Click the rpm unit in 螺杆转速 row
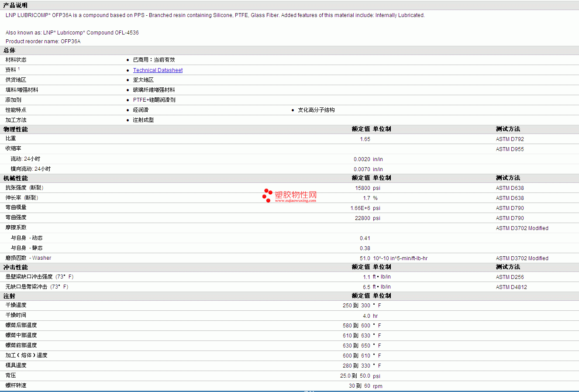Image resolution: width=579 pixels, height=392 pixels. (x=378, y=386)
